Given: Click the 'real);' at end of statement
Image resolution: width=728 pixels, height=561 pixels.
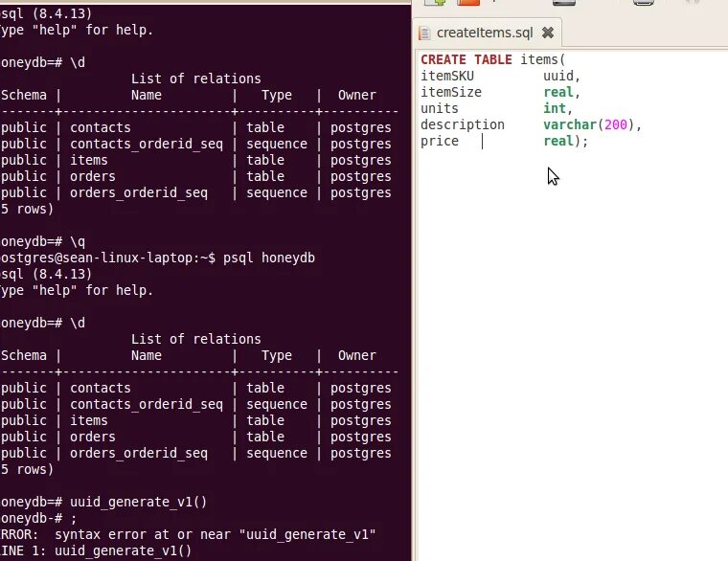Looking at the screenshot, I should (x=565, y=141).
